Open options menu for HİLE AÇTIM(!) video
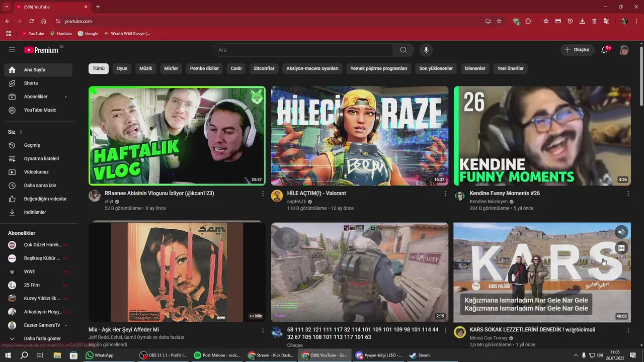The width and height of the screenshot is (644, 362). coord(445,194)
